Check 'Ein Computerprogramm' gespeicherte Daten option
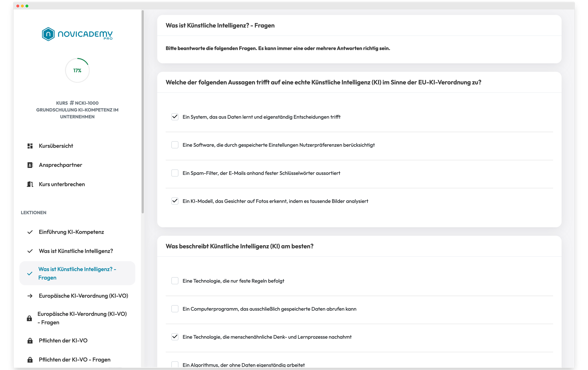Viewport: 588px width, 370px height. click(x=175, y=309)
